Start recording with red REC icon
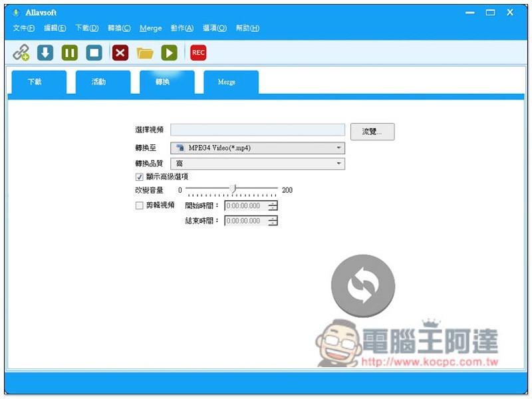This screenshot has height=399, width=532. [198, 53]
